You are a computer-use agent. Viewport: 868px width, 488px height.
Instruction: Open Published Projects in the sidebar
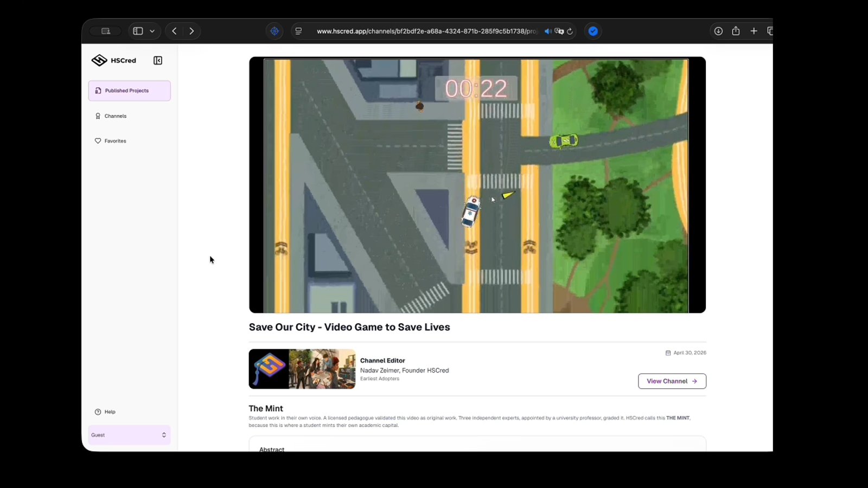129,91
